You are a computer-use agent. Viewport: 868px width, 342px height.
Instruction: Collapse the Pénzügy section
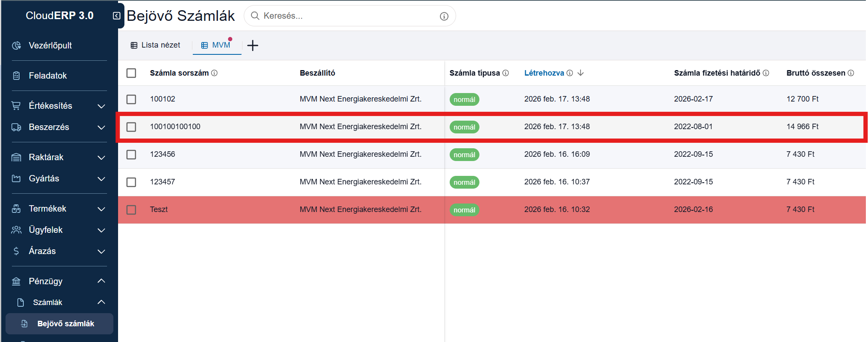101,281
